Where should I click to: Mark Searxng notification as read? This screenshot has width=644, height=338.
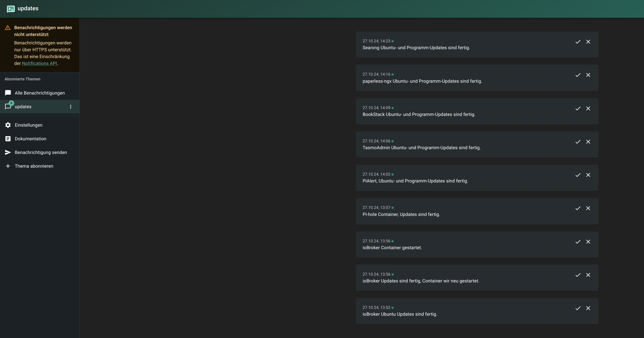578,42
